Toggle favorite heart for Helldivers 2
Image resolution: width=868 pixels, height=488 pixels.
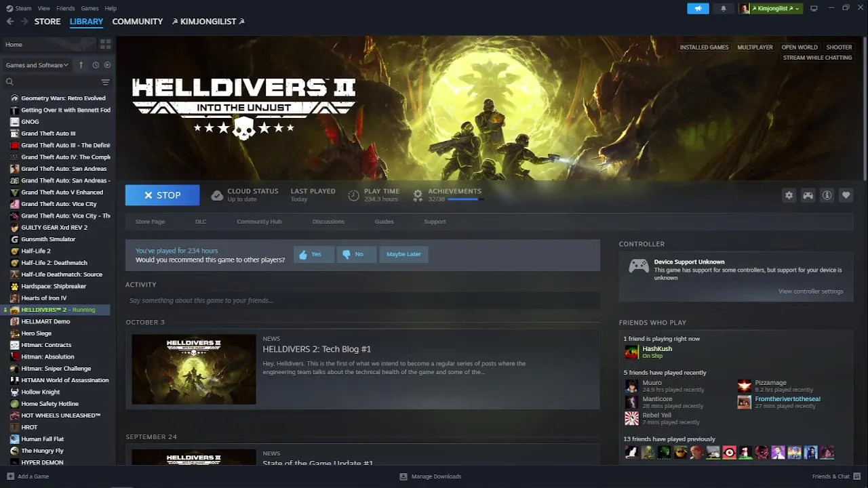point(846,195)
